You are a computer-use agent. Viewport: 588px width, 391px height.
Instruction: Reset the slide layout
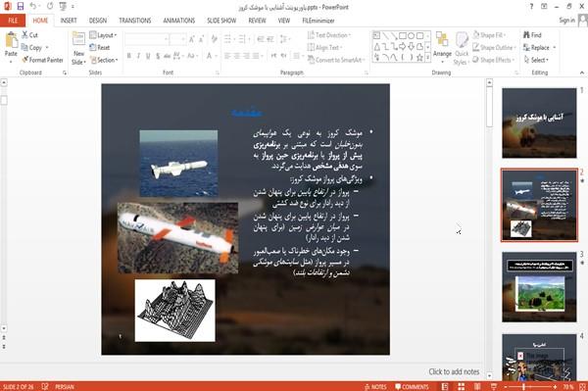point(100,48)
